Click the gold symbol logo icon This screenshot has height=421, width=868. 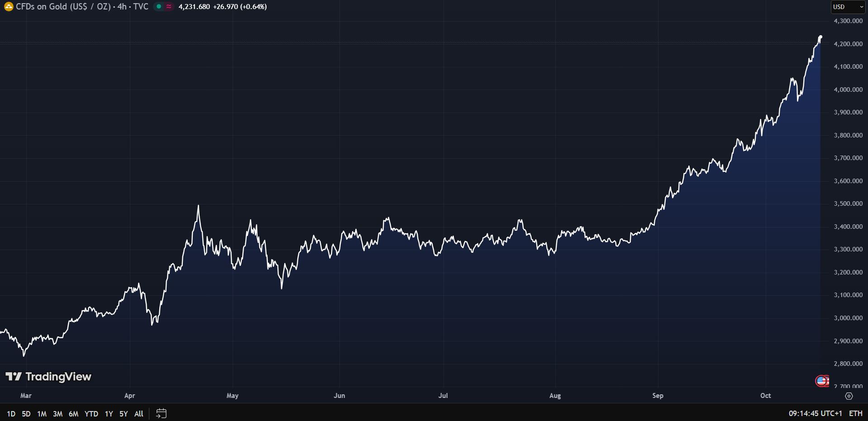coord(8,7)
